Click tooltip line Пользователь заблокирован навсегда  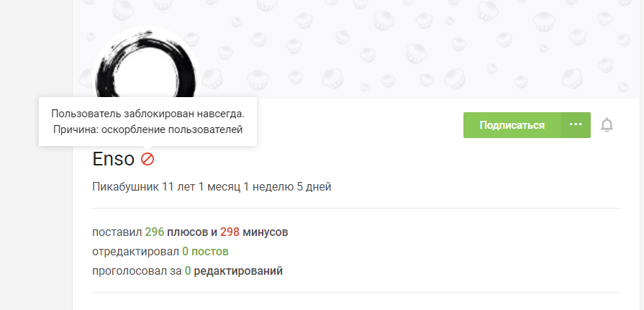(x=148, y=114)
